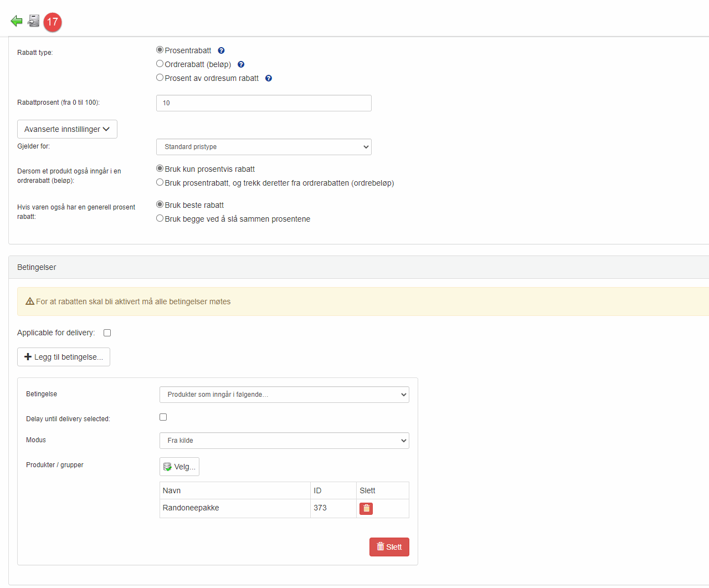Click the red 17 notification badge
This screenshot has width=709, height=588.
53,22
